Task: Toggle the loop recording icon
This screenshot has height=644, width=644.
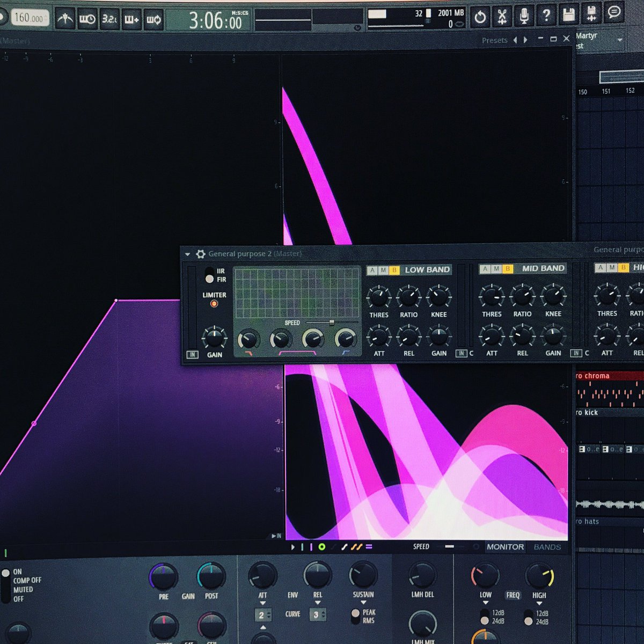Action: (153, 20)
